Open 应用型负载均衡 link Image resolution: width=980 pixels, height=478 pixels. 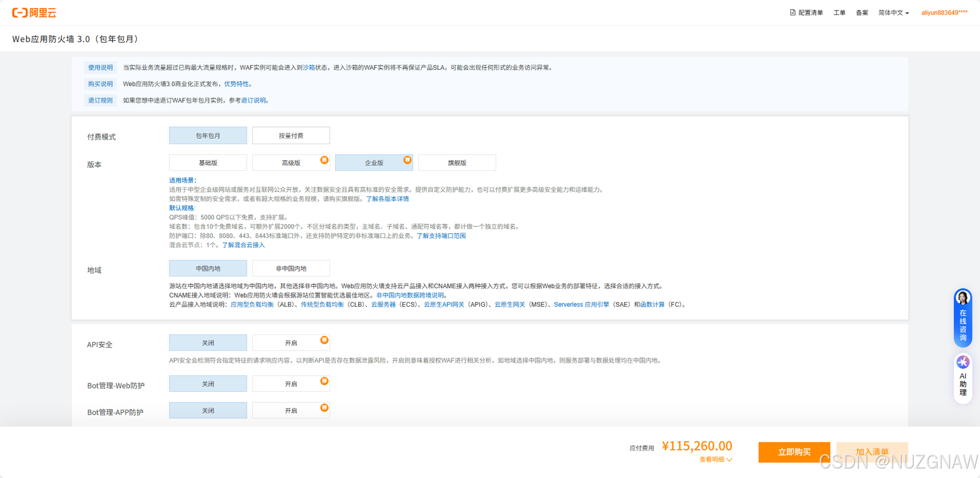(x=252, y=304)
